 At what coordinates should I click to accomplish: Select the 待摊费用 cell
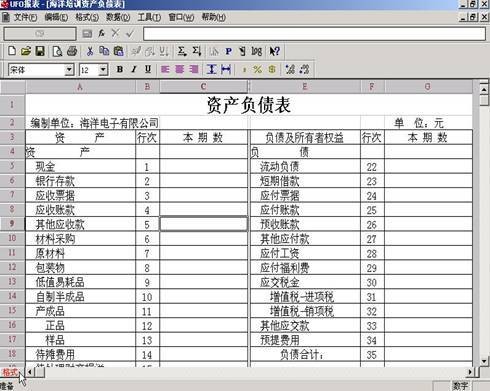click(80, 355)
